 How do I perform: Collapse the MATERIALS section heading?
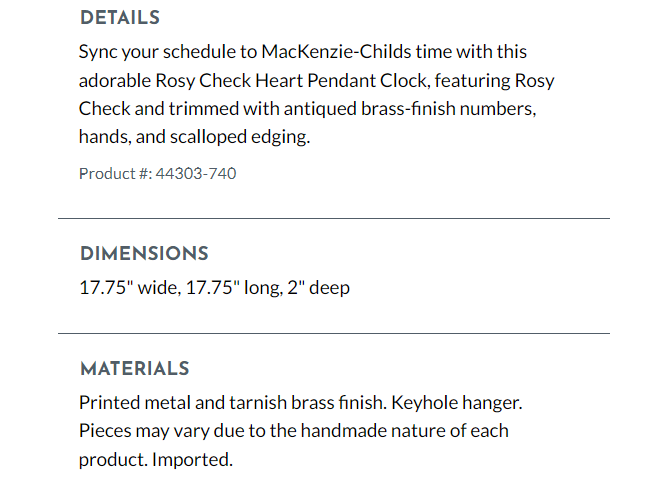coord(134,369)
